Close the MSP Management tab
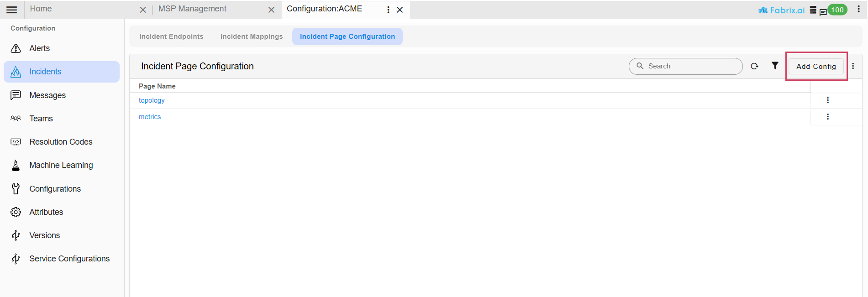 [x=271, y=10]
